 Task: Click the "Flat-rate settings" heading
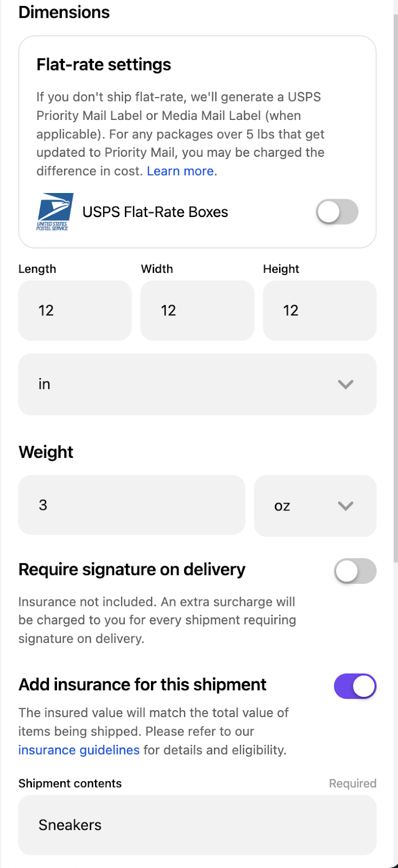(x=104, y=65)
